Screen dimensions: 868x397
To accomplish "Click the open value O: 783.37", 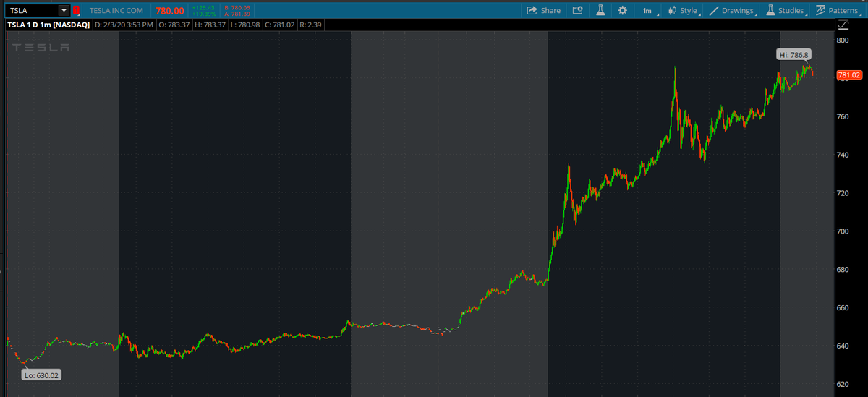I will [174, 25].
